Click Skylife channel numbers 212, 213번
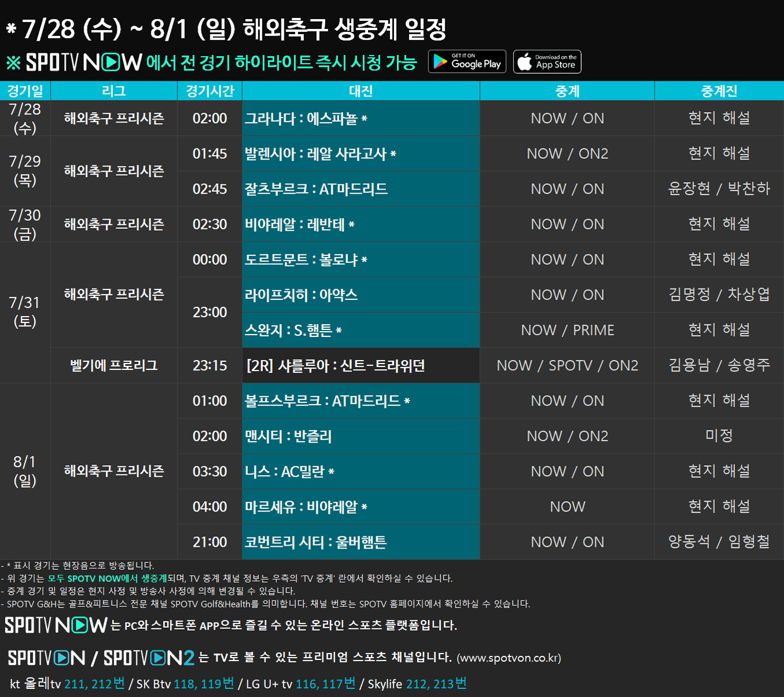The image size is (784, 697). point(436,684)
